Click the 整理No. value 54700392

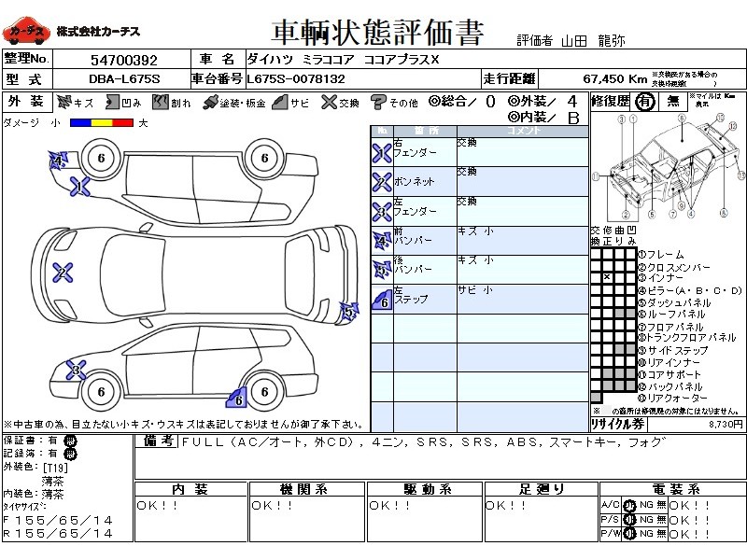[124, 61]
